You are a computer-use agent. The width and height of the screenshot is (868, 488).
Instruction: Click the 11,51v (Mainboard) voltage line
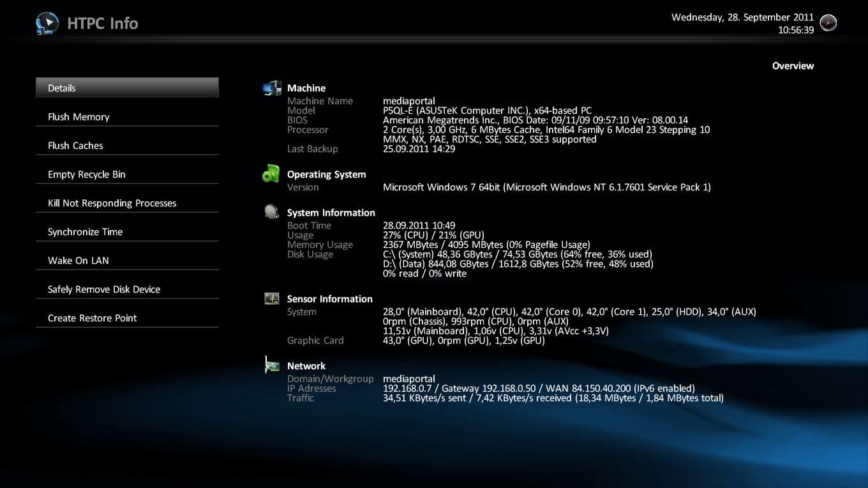tap(496, 331)
